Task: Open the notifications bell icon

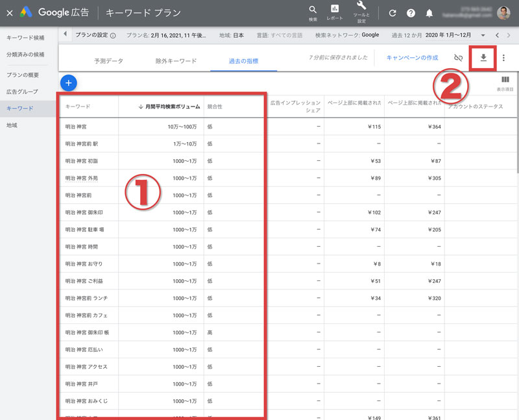Action: point(429,13)
